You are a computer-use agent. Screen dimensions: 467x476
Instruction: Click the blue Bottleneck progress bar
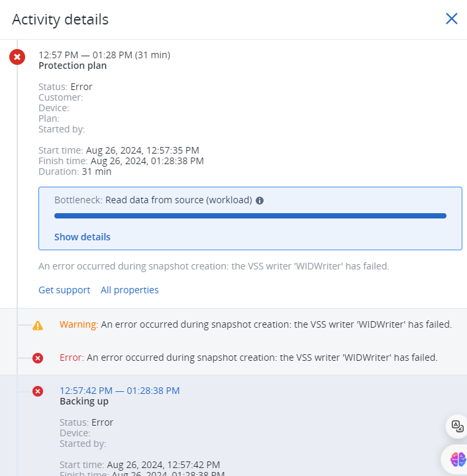250,216
